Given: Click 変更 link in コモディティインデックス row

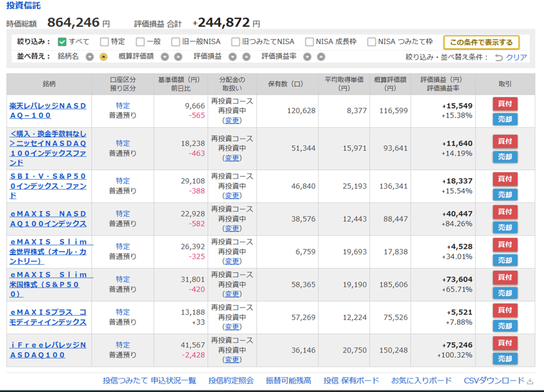Looking at the screenshot, I should [x=232, y=327].
